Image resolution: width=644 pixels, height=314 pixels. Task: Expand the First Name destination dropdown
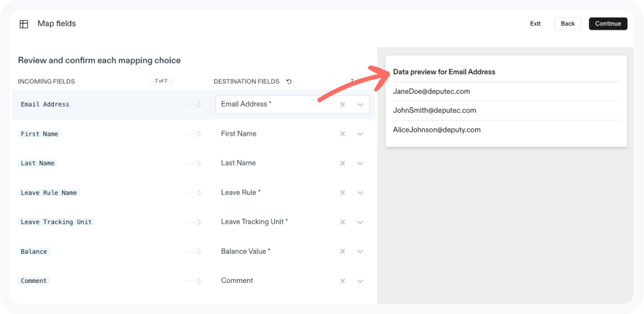[360, 134]
